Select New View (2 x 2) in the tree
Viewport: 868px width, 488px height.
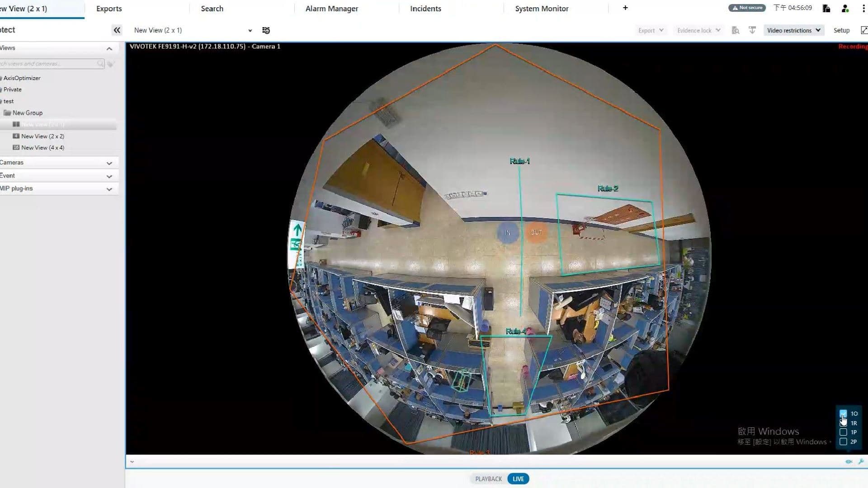tap(43, 136)
